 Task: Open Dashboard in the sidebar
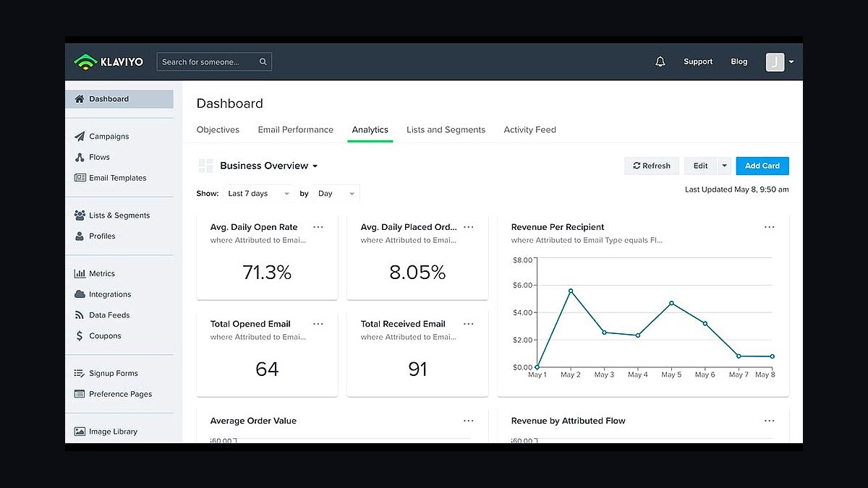[119, 99]
